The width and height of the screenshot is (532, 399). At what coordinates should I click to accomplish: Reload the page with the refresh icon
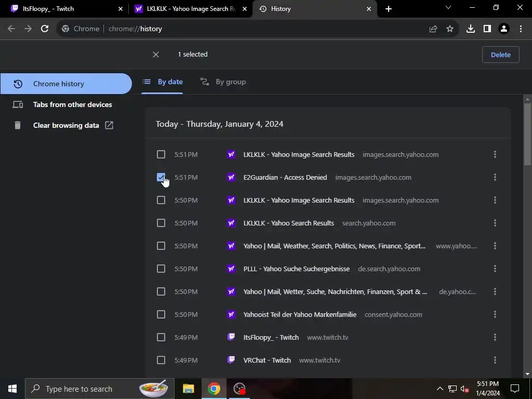coord(45,29)
